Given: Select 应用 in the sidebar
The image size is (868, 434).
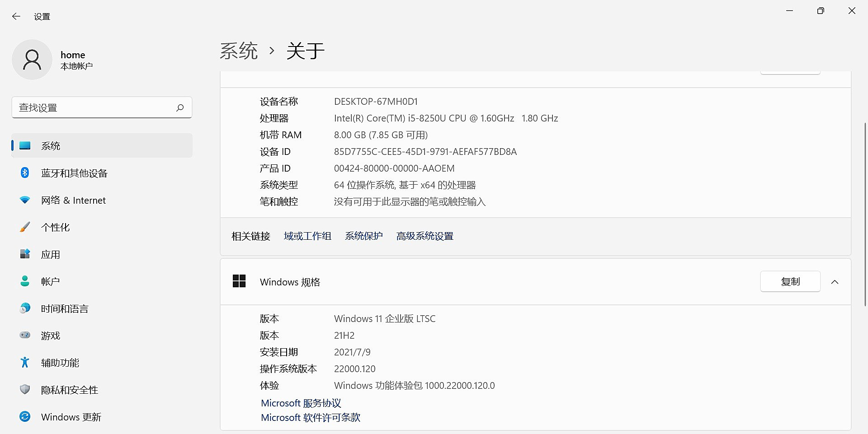Looking at the screenshot, I should click(102, 254).
